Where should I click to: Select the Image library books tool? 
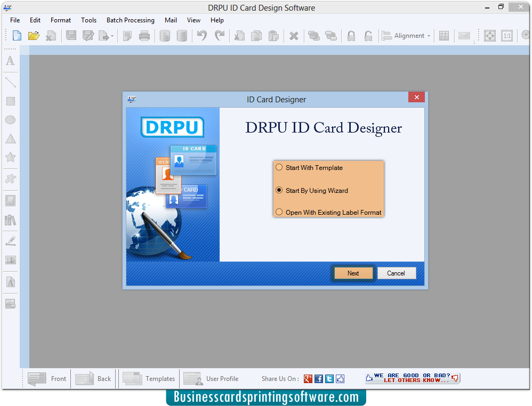(11, 220)
